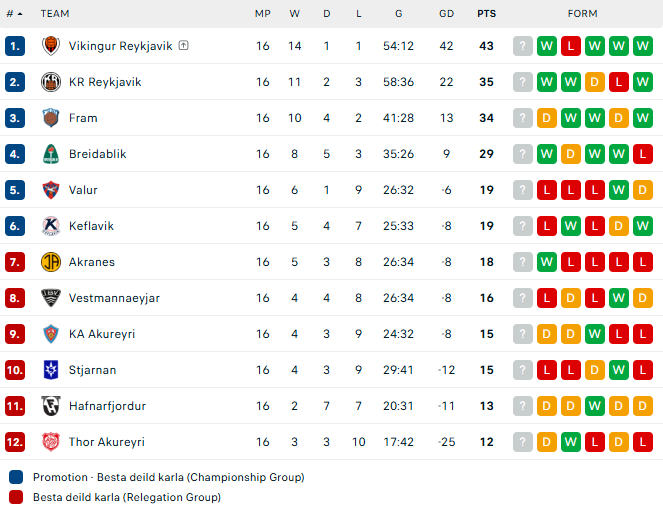Image resolution: width=663 pixels, height=509 pixels.
Task: Select the Stjarnan blue star badge
Action: coord(51,370)
